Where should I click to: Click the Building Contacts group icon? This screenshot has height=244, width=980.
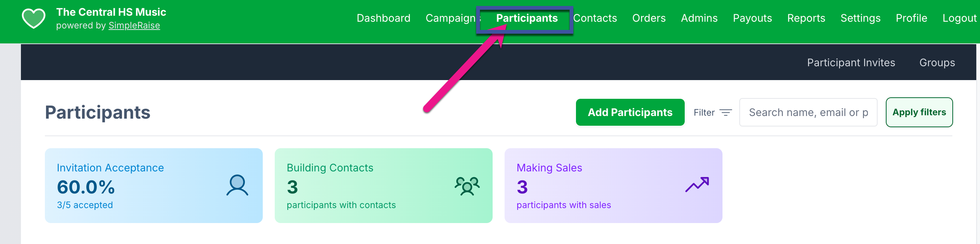point(467,186)
